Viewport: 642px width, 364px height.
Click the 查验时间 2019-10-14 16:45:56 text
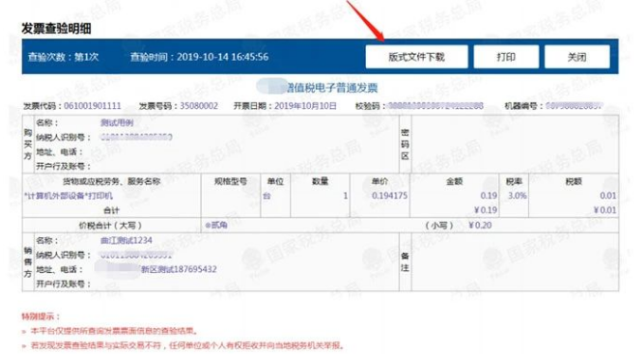(199, 57)
